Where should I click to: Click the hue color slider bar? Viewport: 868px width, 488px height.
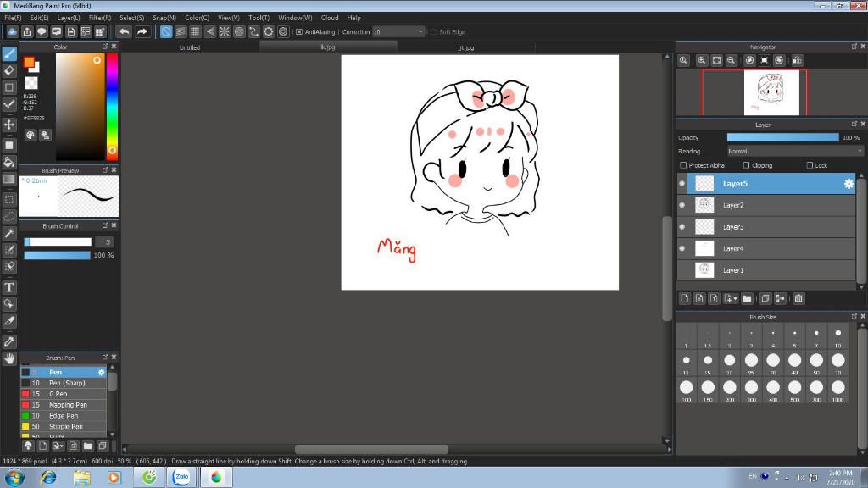coord(112,107)
